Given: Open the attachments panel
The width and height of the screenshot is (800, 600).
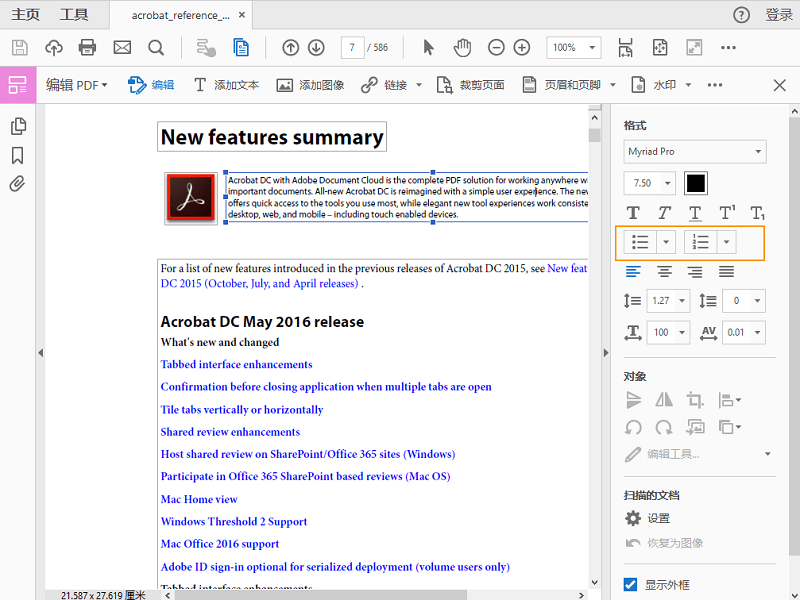Looking at the screenshot, I should pos(16,184).
